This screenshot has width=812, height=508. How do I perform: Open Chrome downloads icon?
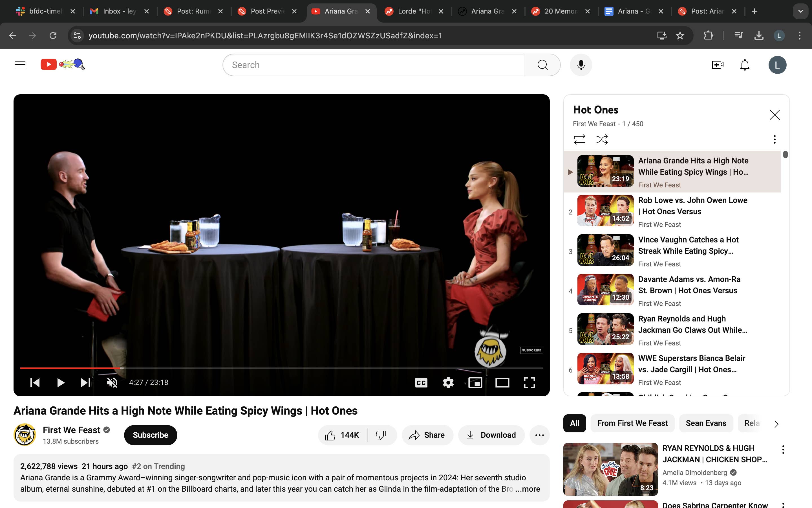759,35
